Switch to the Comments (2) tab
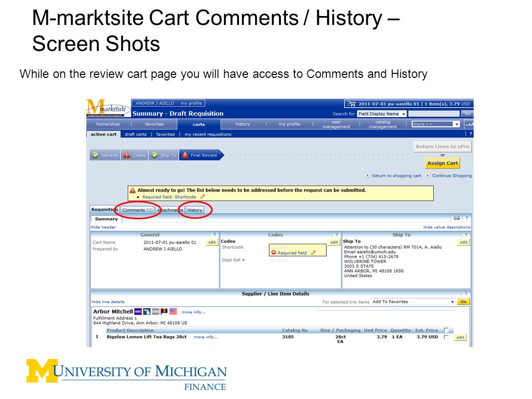Screen dimensions: 532x399 click(137, 210)
